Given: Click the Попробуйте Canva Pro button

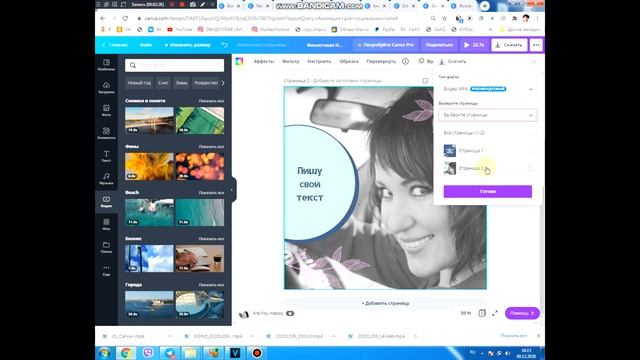Looking at the screenshot, I should pos(385,45).
